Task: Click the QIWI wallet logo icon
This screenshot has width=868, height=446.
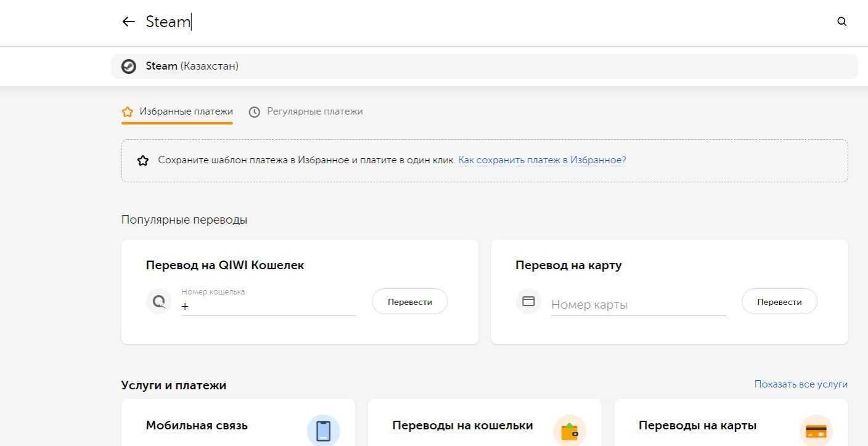Action: [x=159, y=302]
